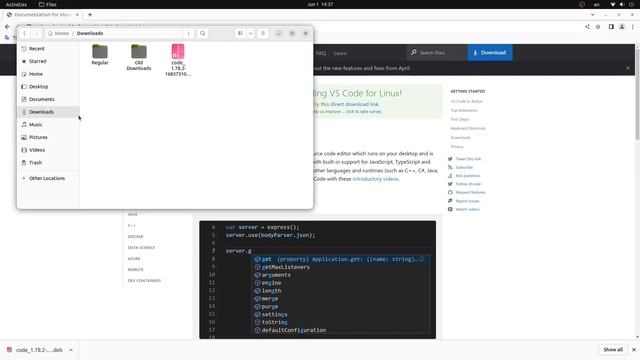Focus the Search Docs field
This screenshot has height=360, width=640.
click(437, 53)
